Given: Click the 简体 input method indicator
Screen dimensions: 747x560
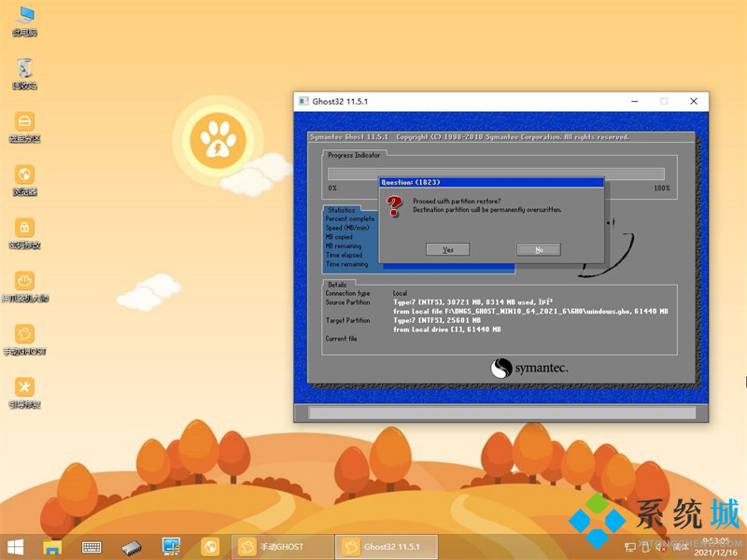Looking at the screenshot, I should pos(682,547).
